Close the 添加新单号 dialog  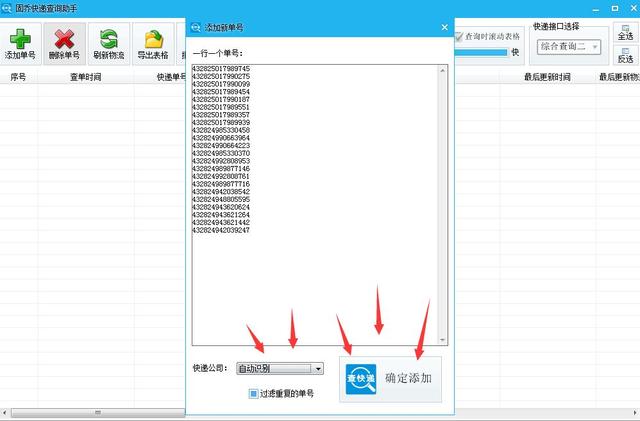(444, 27)
